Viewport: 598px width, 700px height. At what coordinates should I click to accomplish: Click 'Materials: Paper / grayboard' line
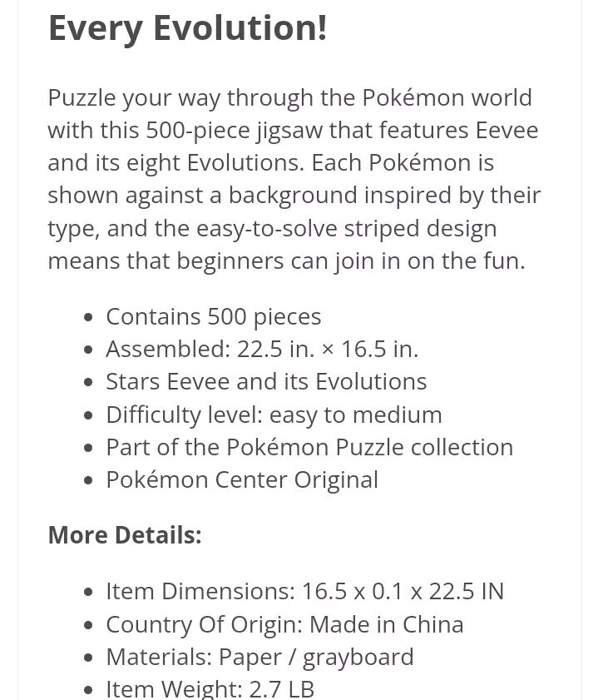(x=259, y=658)
